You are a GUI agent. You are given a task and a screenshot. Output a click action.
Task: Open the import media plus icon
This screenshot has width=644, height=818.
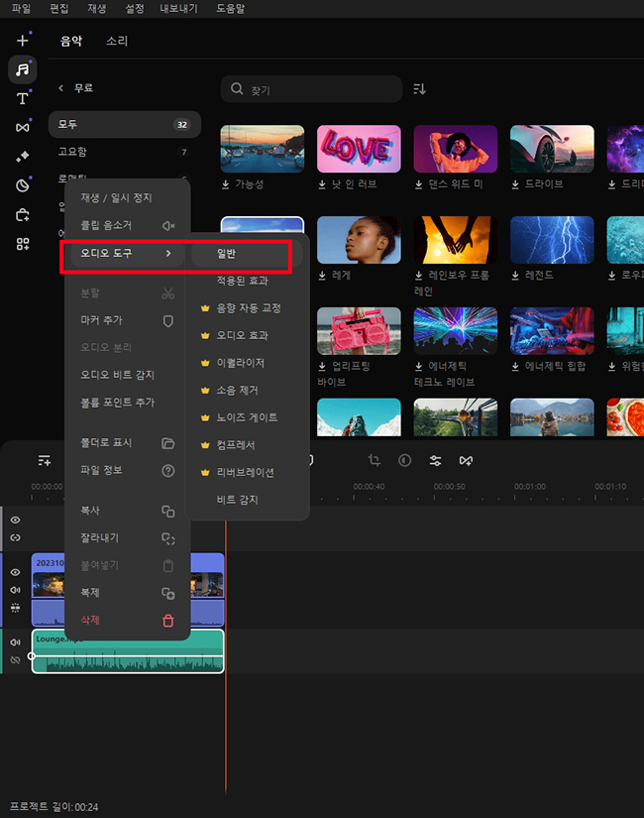pos(23,41)
